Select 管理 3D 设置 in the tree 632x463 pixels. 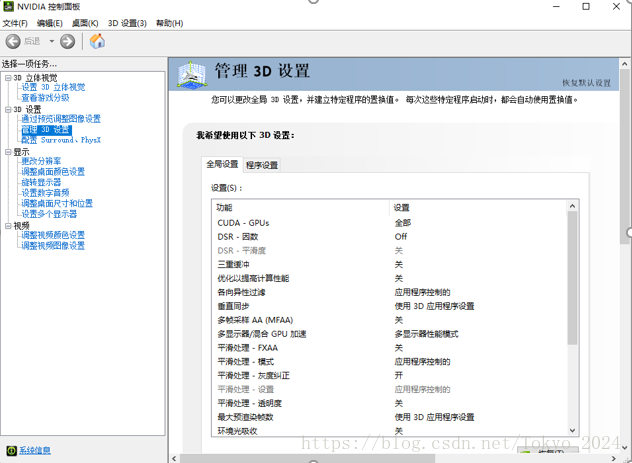[x=46, y=129]
